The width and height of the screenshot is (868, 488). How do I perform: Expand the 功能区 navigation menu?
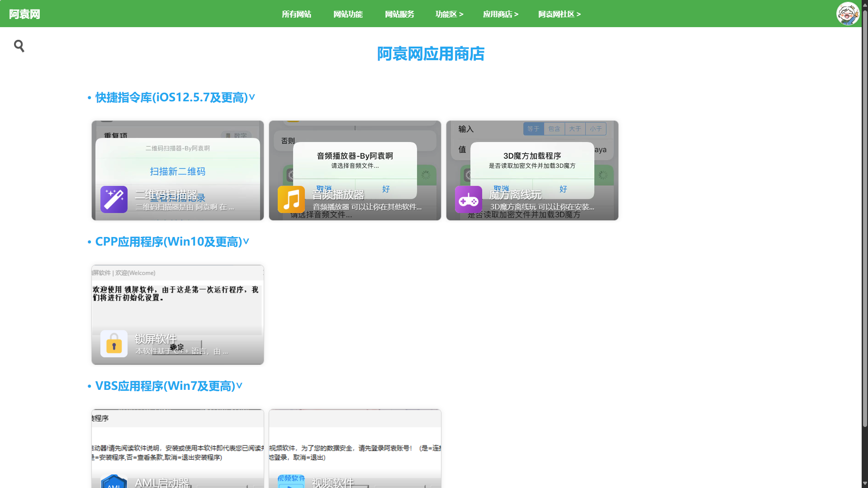(x=449, y=14)
